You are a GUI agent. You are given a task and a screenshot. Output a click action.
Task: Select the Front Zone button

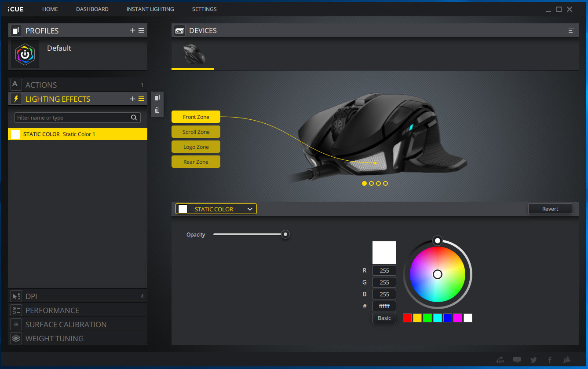point(196,117)
